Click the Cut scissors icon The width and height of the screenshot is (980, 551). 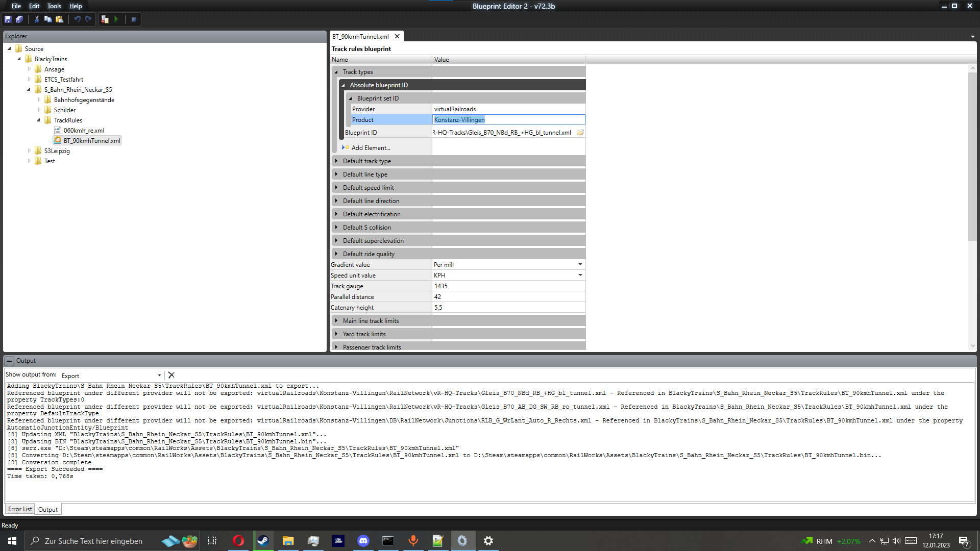coord(37,19)
